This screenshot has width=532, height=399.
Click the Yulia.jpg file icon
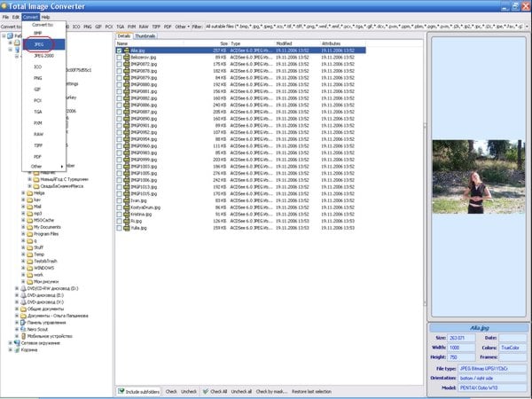point(127,228)
